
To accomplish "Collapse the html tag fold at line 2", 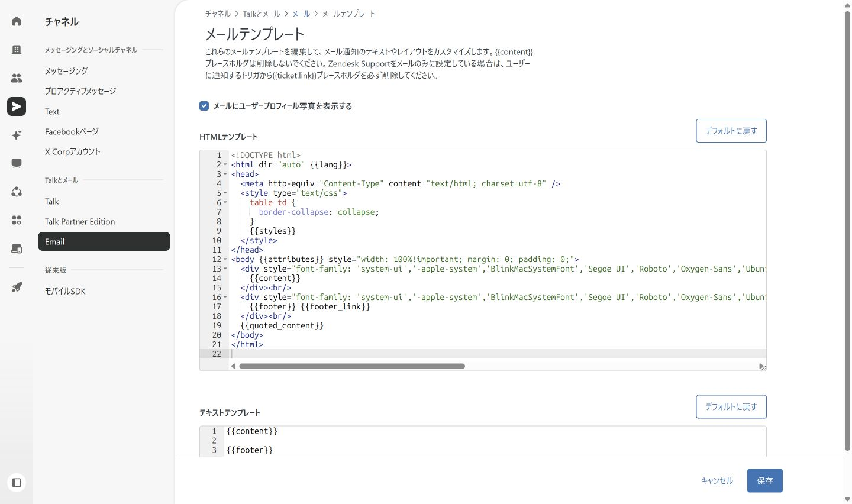I will tap(225, 164).
